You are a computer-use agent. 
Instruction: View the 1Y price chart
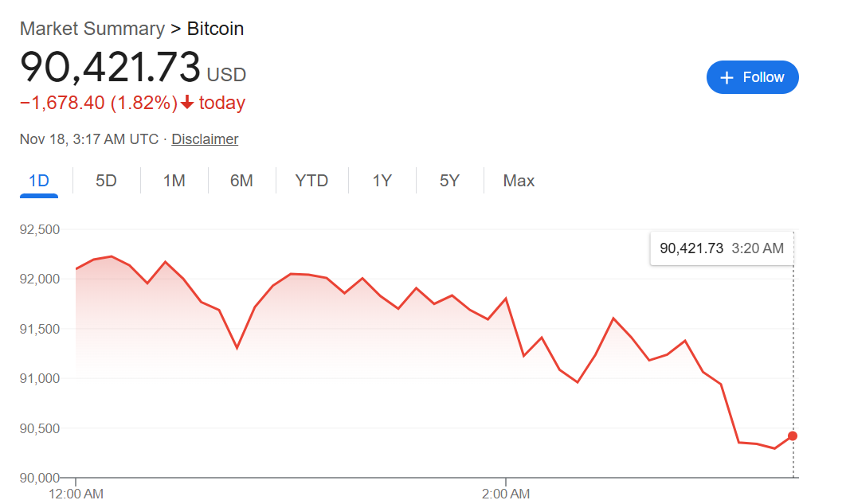tap(382, 181)
